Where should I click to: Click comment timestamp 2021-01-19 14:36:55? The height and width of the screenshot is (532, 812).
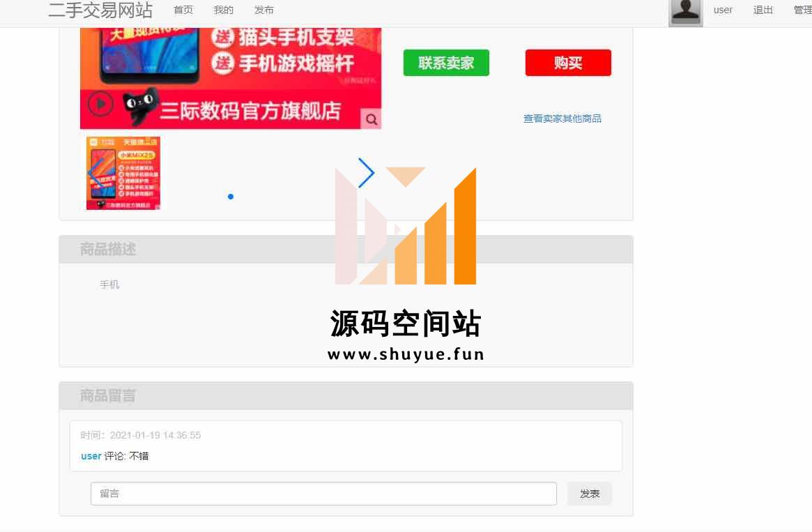point(155,435)
